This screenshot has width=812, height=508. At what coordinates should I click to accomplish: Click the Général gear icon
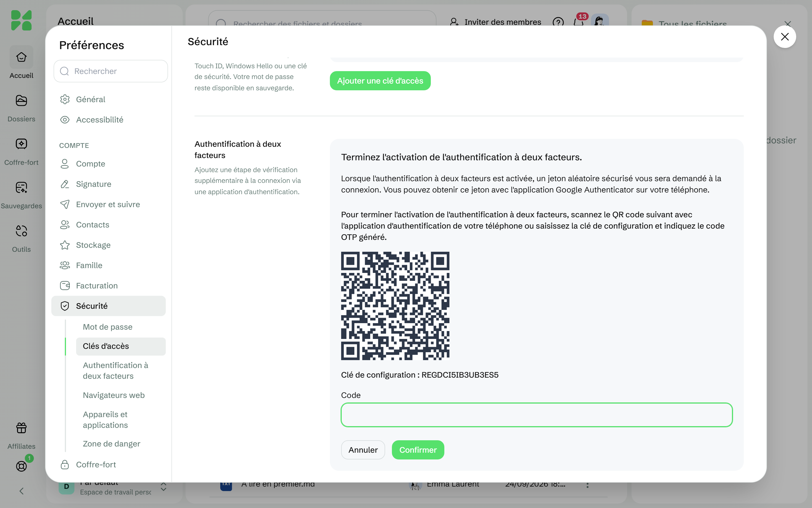[x=65, y=99]
